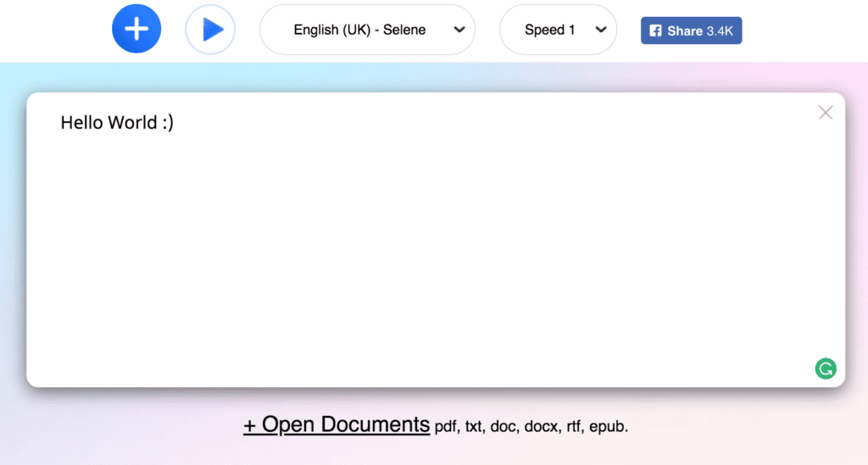Open the + Open Documents link
This screenshot has width=868, height=465.
click(x=337, y=424)
